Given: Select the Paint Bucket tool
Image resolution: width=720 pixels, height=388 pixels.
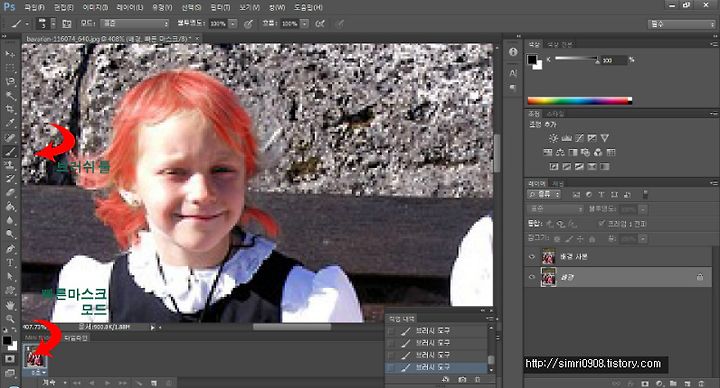Looking at the screenshot, I should tap(10, 207).
